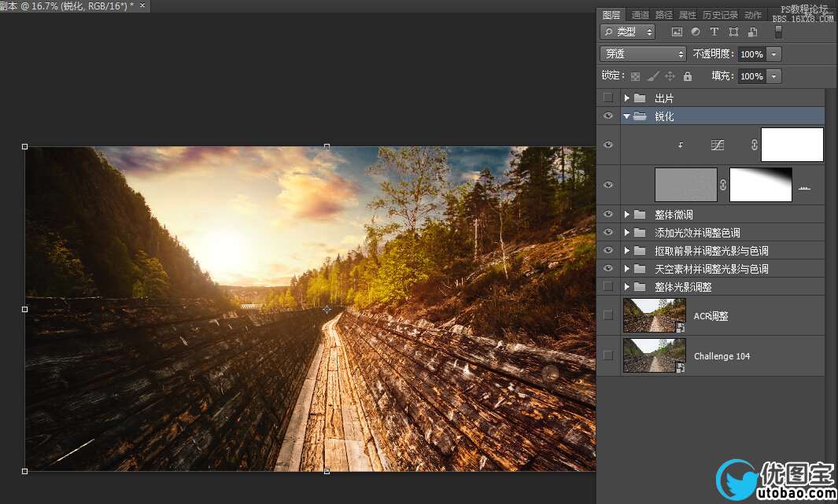Select the white mask of curves layer
838x504 pixels.
pos(792,144)
